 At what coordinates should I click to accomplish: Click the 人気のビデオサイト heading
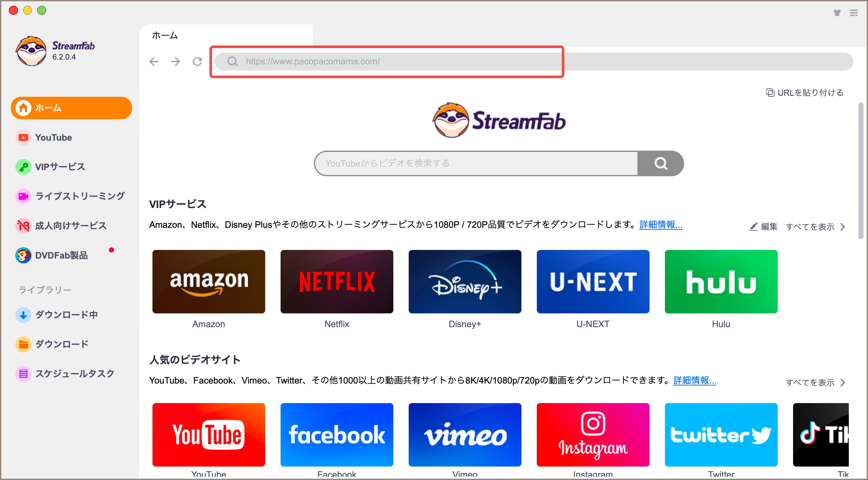tap(195, 359)
